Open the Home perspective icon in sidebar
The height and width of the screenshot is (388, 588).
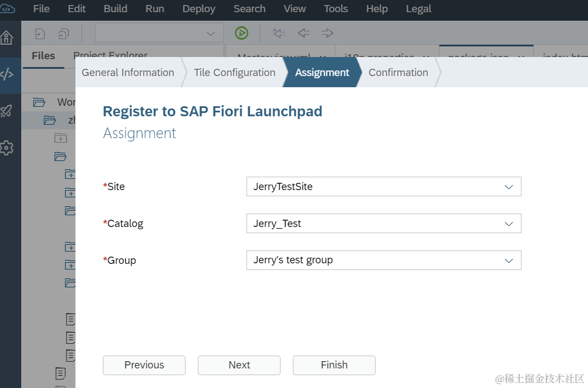coord(7,38)
